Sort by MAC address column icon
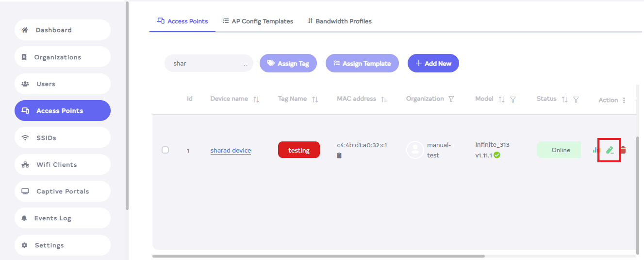 click(384, 99)
